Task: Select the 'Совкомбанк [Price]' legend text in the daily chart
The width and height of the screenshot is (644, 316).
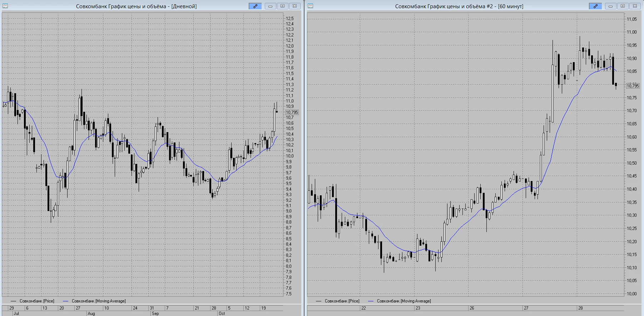Action: (37, 301)
